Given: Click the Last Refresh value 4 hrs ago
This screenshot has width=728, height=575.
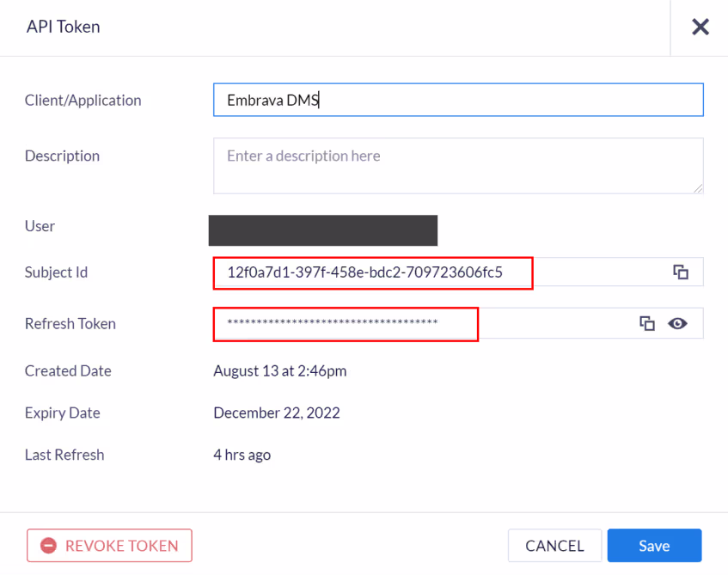Looking at the screenshot, I should click(242, 454).
